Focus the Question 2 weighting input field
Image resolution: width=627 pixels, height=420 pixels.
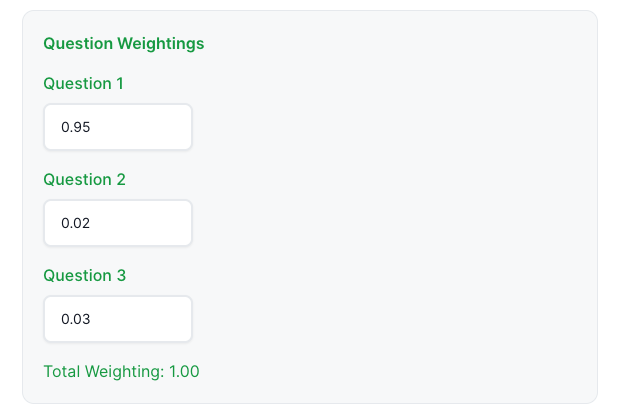point(117,224)
